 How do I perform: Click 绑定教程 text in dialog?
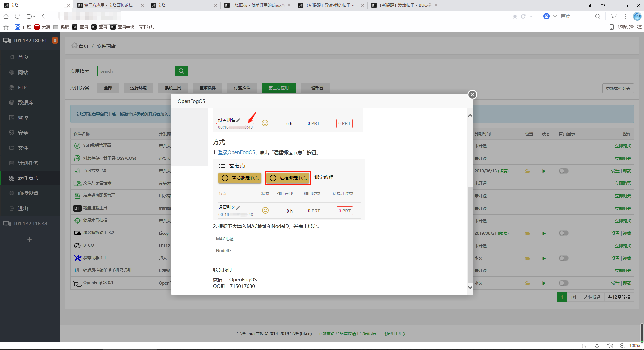pyautogui.click(x=324, y=177)
